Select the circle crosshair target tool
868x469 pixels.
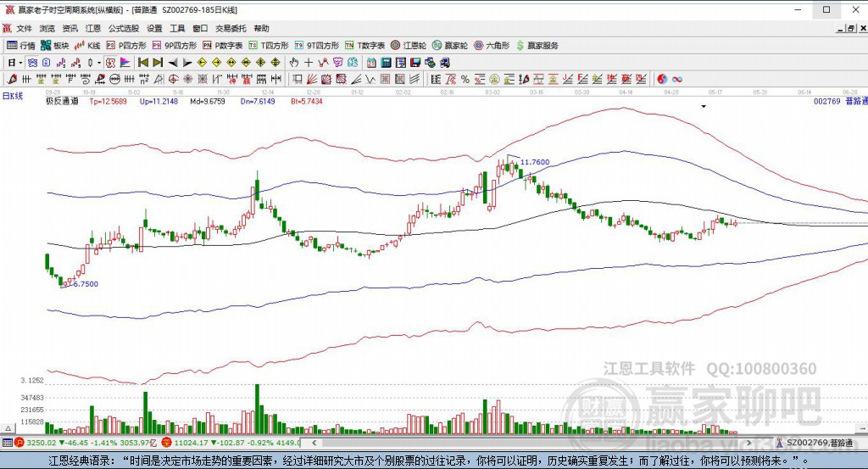click(x=173, y=79)
